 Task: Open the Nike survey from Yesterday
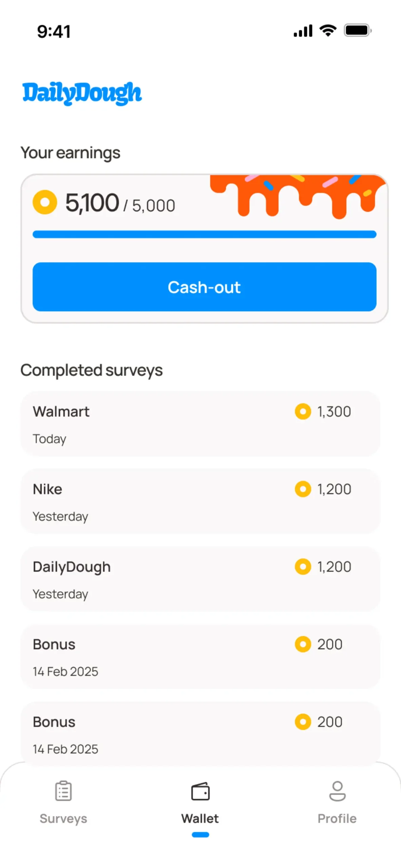(200, 501)
